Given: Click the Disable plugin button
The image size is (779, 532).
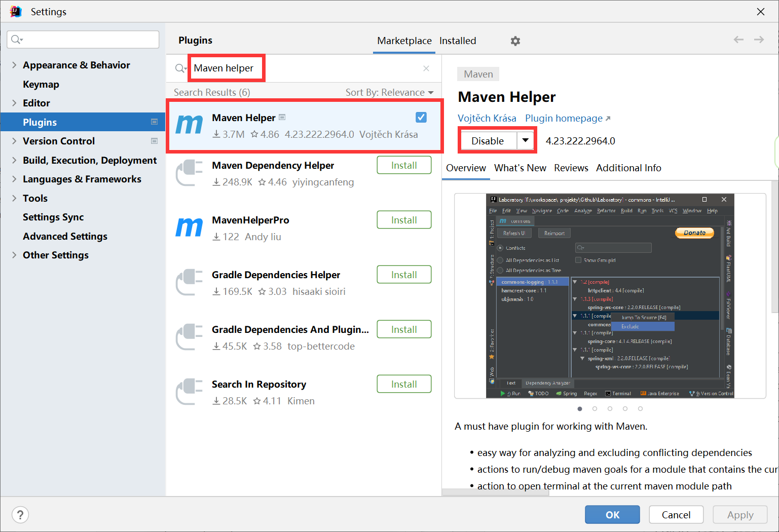Looking at the screenshot, I should click(488, 141).
